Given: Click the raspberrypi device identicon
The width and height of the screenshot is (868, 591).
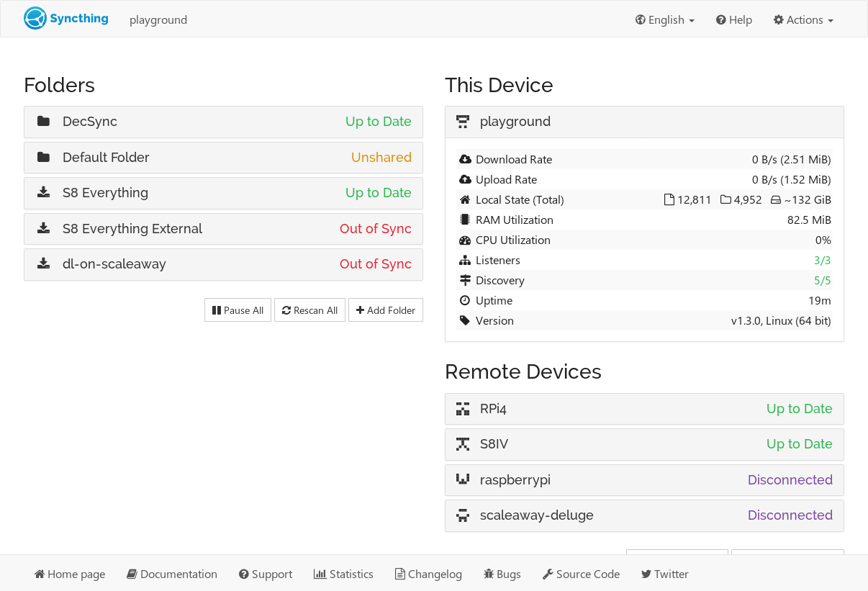Looking at the screenshot, I should [x=463, y=479].
